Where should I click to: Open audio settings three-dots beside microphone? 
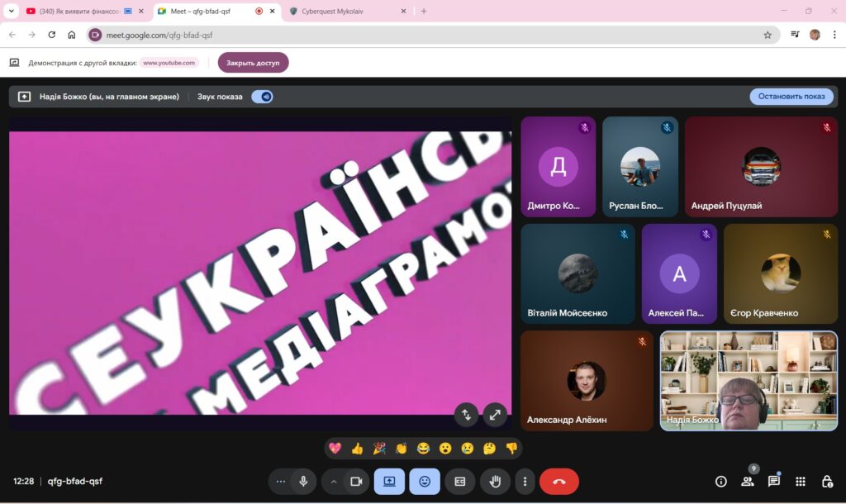click(281, 482)
